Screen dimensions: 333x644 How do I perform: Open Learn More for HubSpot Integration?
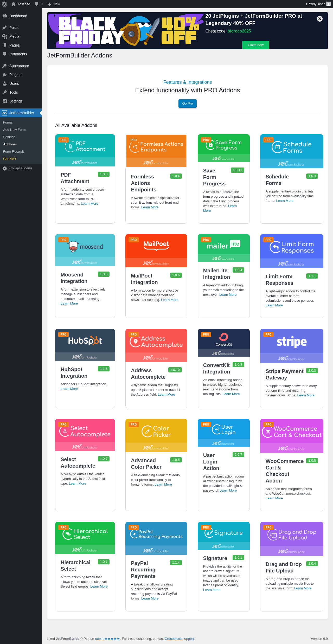tap(69, 389)
